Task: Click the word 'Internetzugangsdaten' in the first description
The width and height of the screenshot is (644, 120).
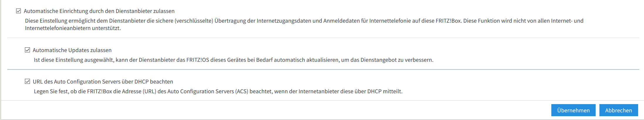Action: click(281, 21)
